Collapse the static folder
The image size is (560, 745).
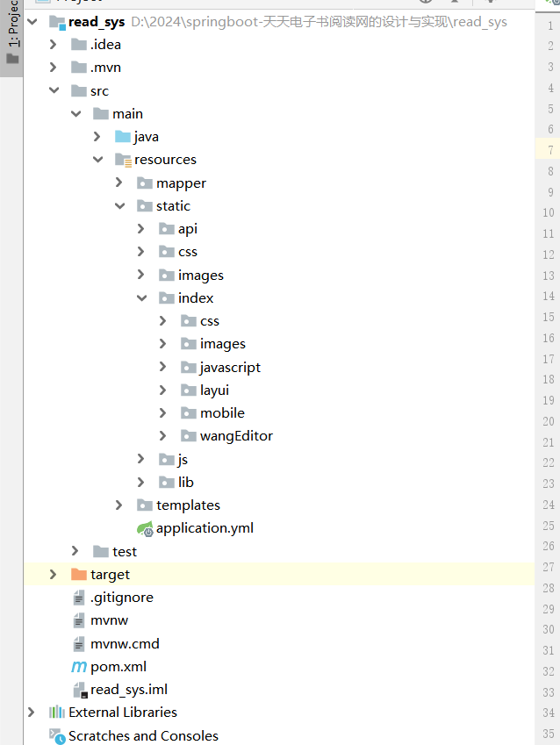tap(119, 206)
